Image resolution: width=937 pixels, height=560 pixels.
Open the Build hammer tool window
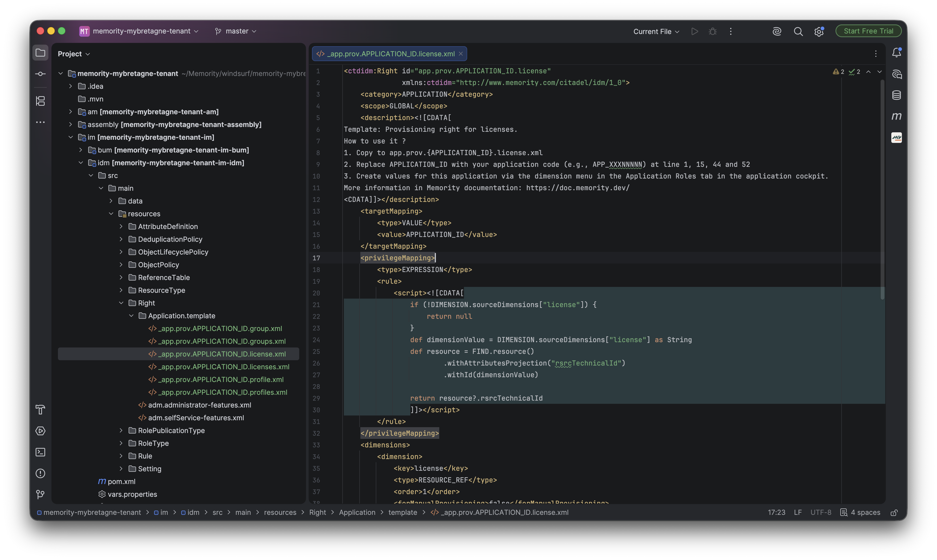click(x=40, y=409)
